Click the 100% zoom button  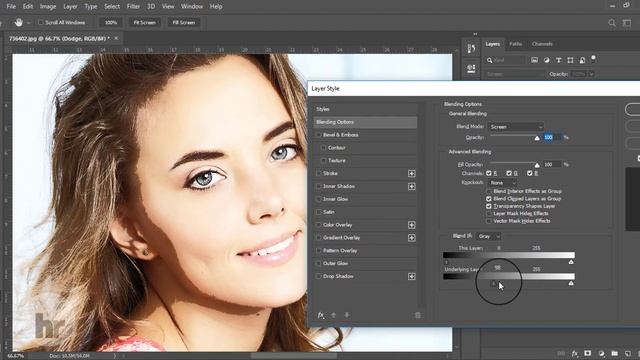click(111, 22)
